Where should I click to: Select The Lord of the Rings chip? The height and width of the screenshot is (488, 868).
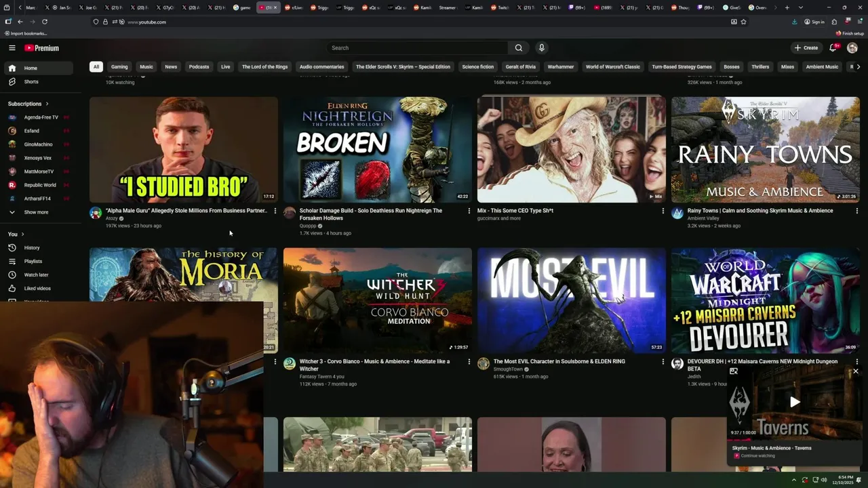[x=264, y=67]
